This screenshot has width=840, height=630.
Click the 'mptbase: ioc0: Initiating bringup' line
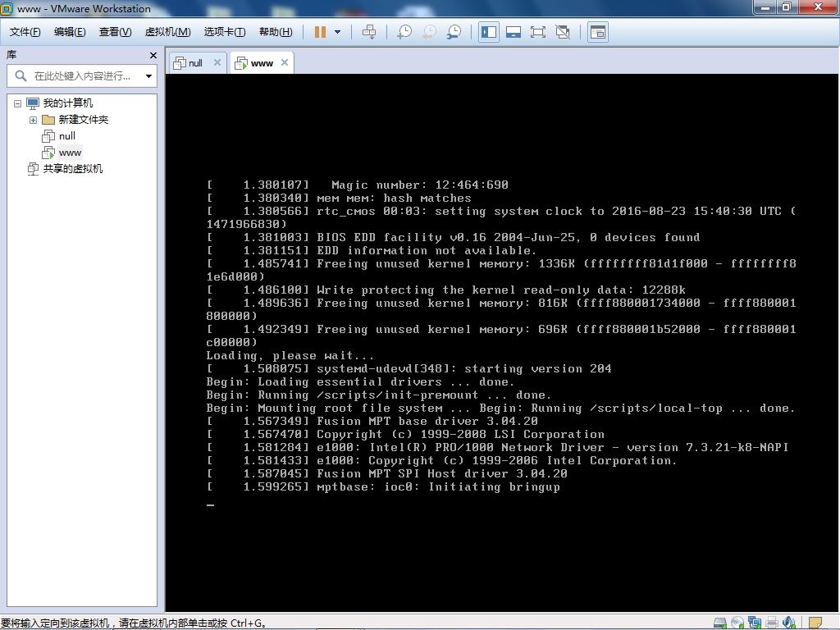click(x=438, y=486)
